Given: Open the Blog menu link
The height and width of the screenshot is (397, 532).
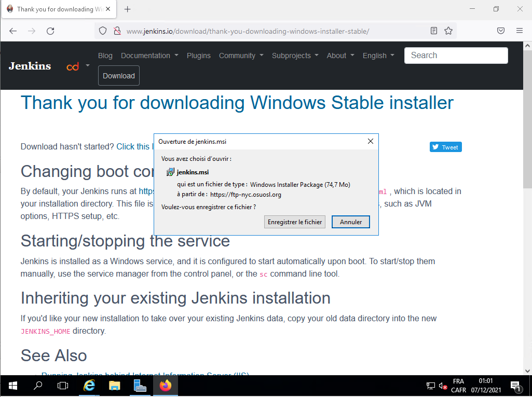Looking at the screenshot, I should [x=105, y=56].
